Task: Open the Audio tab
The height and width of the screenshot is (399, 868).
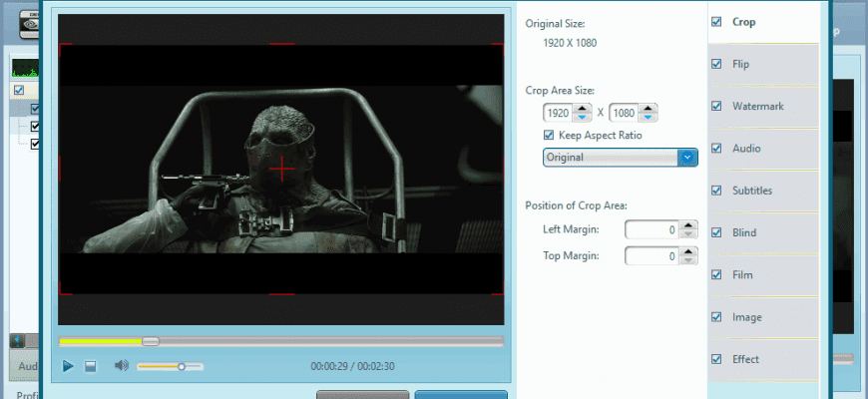Action: [x=763, y=149]
